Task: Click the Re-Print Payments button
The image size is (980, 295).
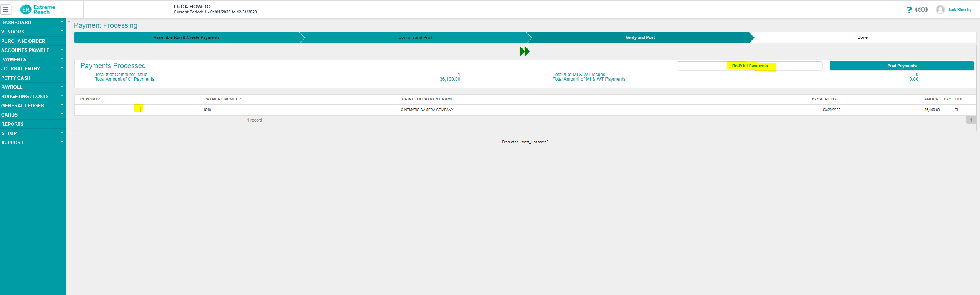Action: click(750, 66)
